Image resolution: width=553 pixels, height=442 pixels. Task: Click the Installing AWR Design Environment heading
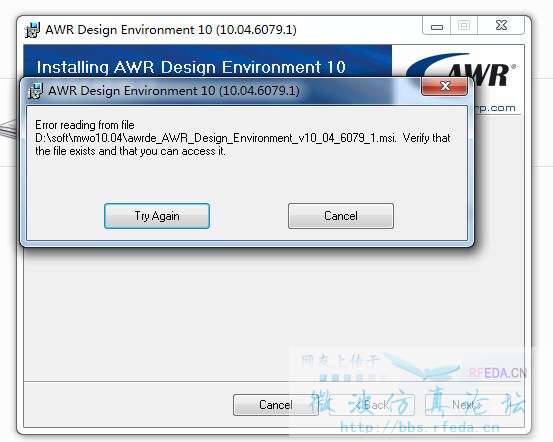(x=191, y=67)
